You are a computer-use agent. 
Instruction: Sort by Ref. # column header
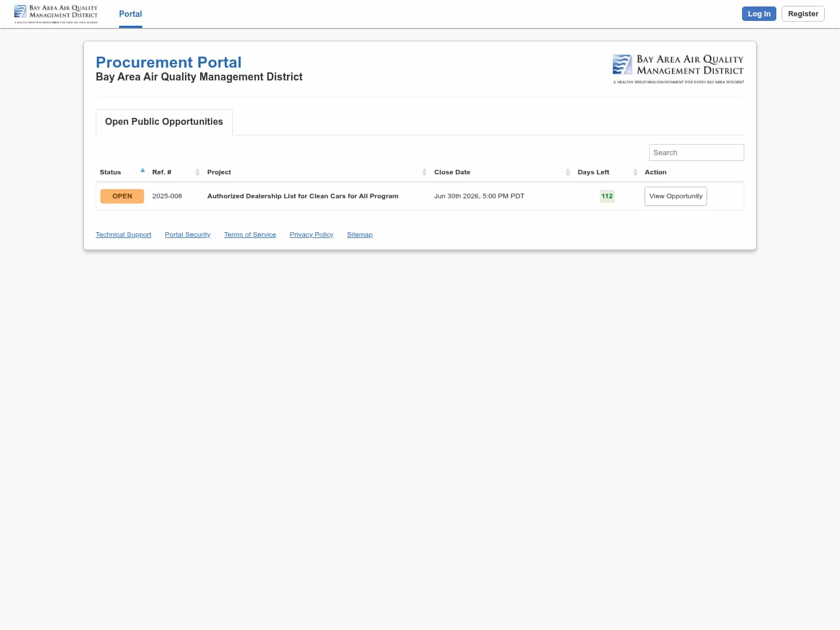pyautogui.click(x=162, y=172)
